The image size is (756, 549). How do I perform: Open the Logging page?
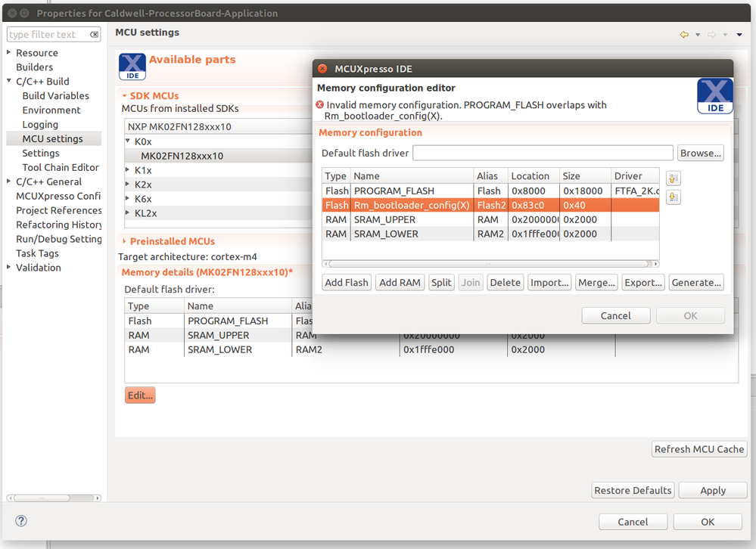(x=40, y=124)
